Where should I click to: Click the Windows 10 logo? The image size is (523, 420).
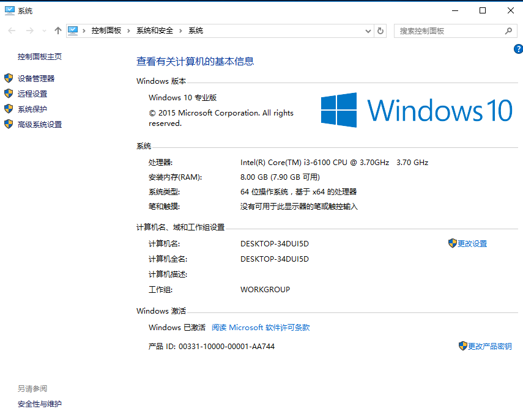(x=417, y=110)
